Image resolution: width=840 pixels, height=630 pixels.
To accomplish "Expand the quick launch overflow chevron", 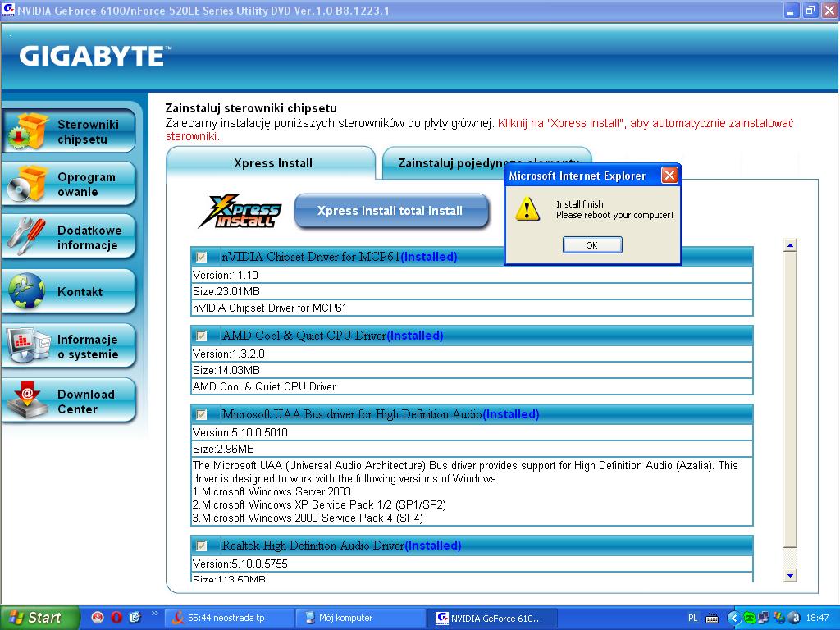I will tap(155, 614).
